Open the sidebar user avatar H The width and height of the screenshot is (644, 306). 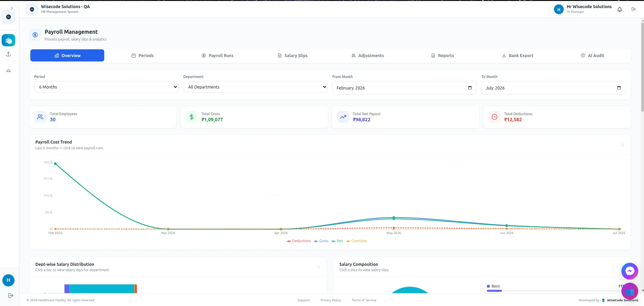tap(8, 280)
